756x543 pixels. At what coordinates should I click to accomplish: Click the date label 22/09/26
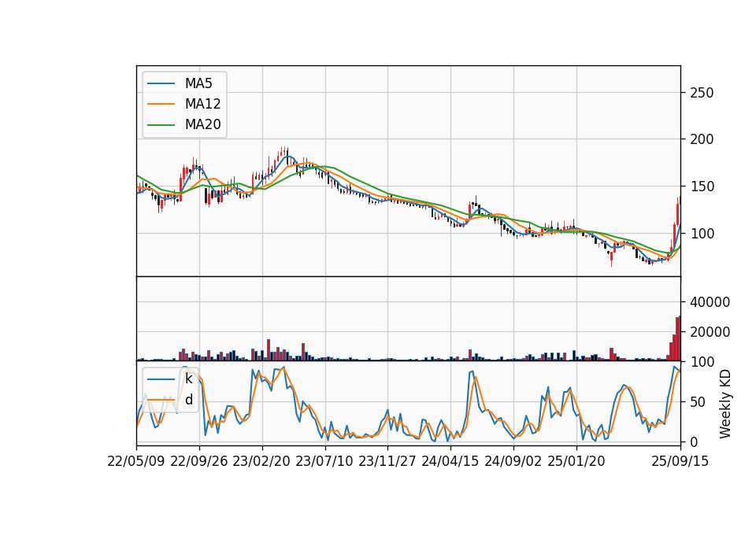[x=199, y=462]
